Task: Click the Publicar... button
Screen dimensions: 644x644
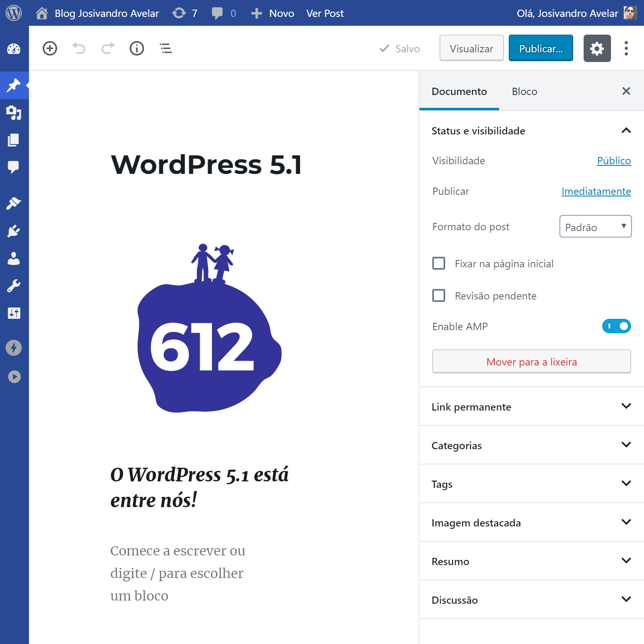Action: (x=541, y=48)
